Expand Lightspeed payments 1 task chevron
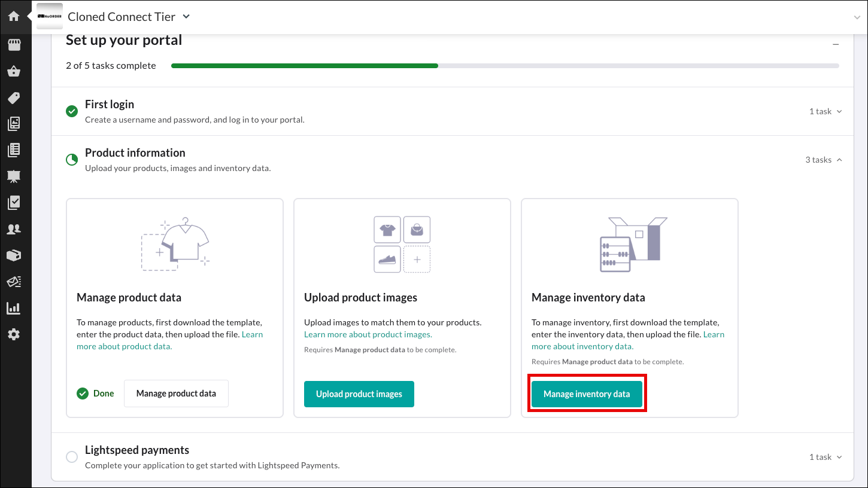This screenshot has width=868, height=488. 839,457
